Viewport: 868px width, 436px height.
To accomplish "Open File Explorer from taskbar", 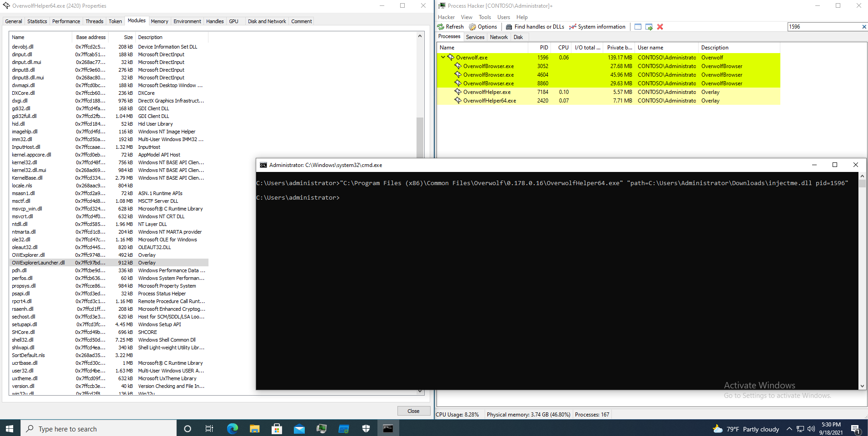I will 254,428.
